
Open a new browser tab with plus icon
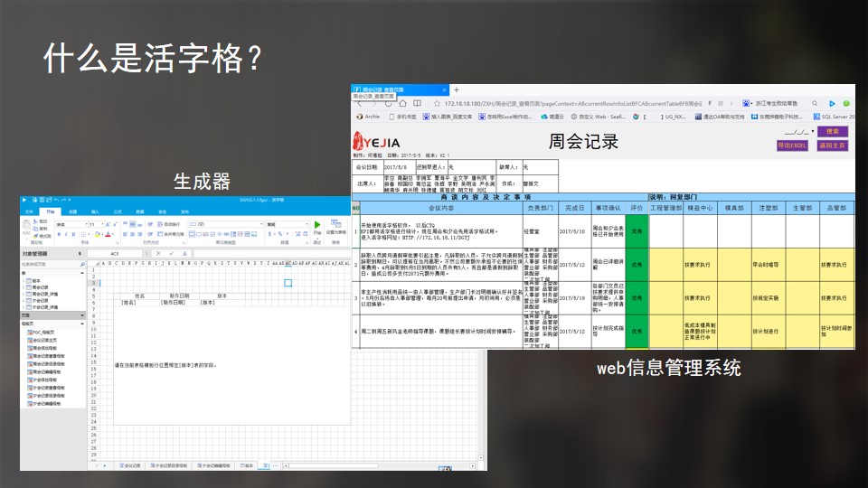(x=457, y=90)
